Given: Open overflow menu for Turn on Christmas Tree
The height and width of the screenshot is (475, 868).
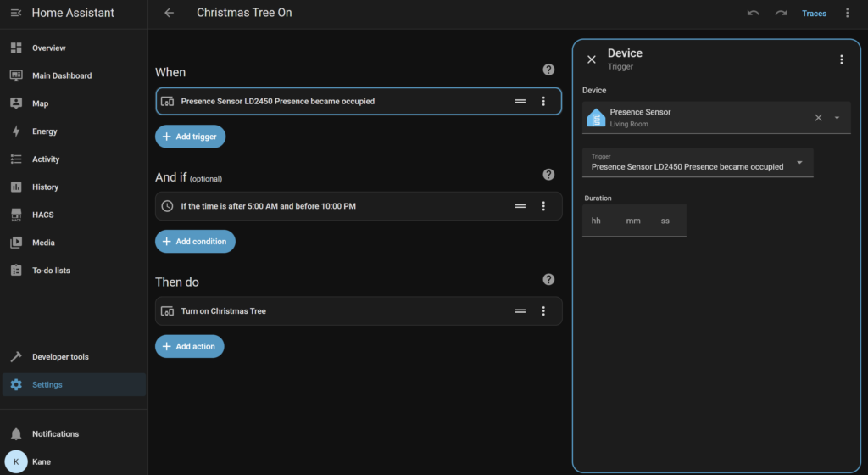Looking at the screenshot, I should click(x=543, y=311).
